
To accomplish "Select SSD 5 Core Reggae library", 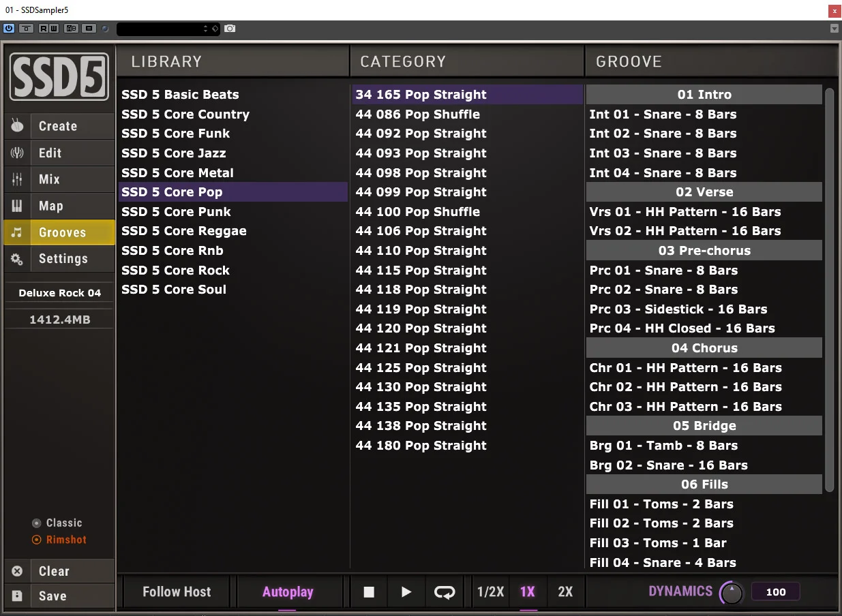I will coord(233,231).
